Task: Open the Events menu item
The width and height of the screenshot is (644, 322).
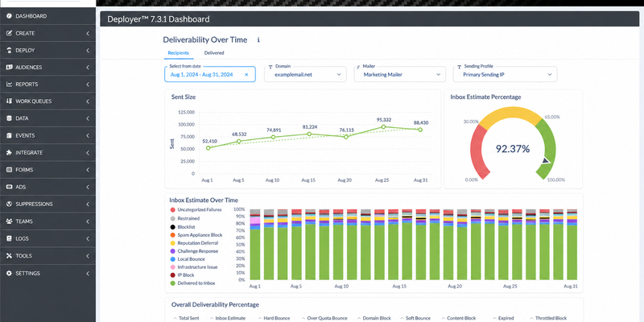Action: pos(47,135)
